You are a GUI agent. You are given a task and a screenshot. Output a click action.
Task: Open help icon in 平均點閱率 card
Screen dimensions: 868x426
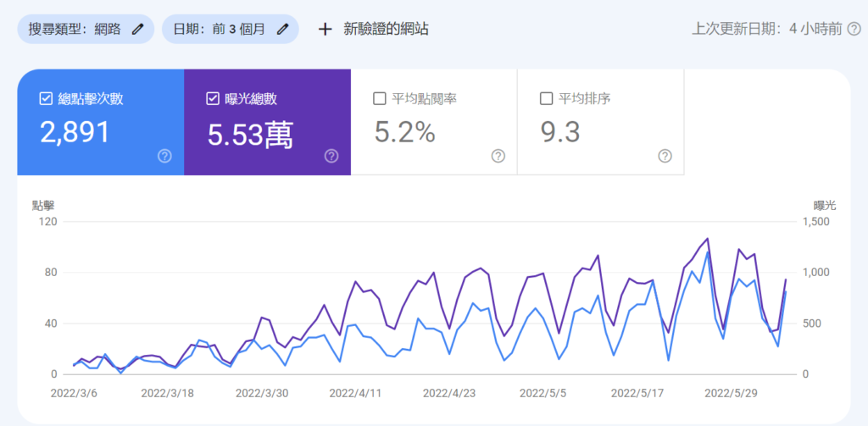[498, 156]
